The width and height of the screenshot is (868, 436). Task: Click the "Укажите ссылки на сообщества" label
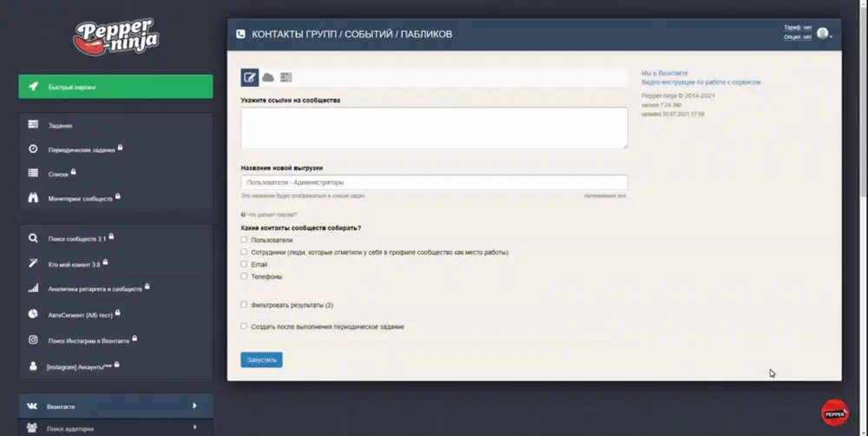click(x=291, y=100)
